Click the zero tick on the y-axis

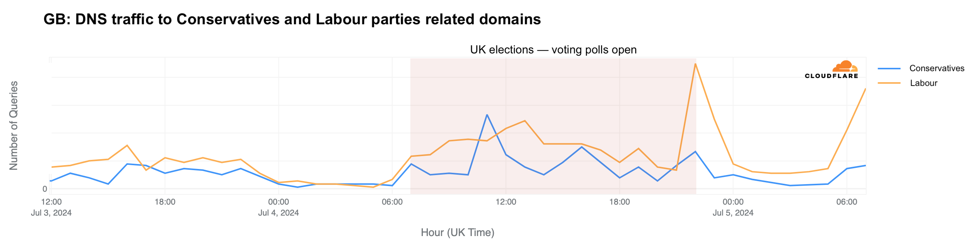point(44,189)
